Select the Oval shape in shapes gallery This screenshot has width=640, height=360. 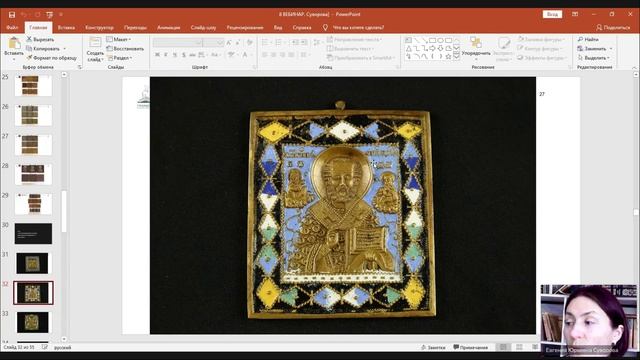click(441, 40)
